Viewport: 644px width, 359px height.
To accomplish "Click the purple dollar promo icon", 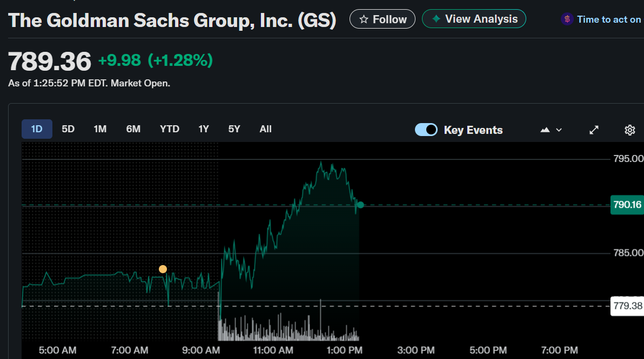I will click(x=567, y=19).
